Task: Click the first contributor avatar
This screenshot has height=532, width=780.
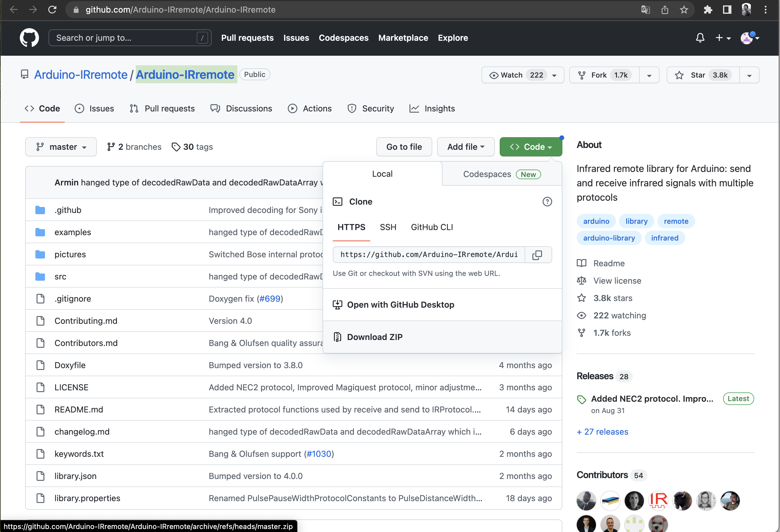Action: [x=586, y=501]
